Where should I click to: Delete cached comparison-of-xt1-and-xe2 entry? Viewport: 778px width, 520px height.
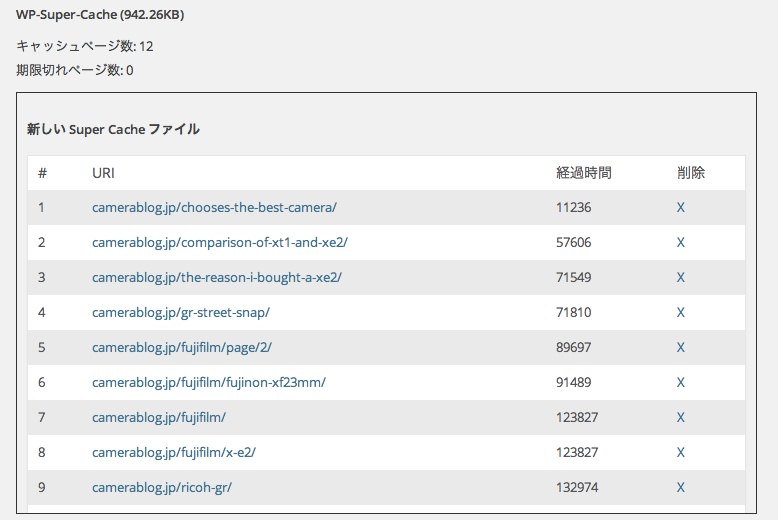(680, 243)
